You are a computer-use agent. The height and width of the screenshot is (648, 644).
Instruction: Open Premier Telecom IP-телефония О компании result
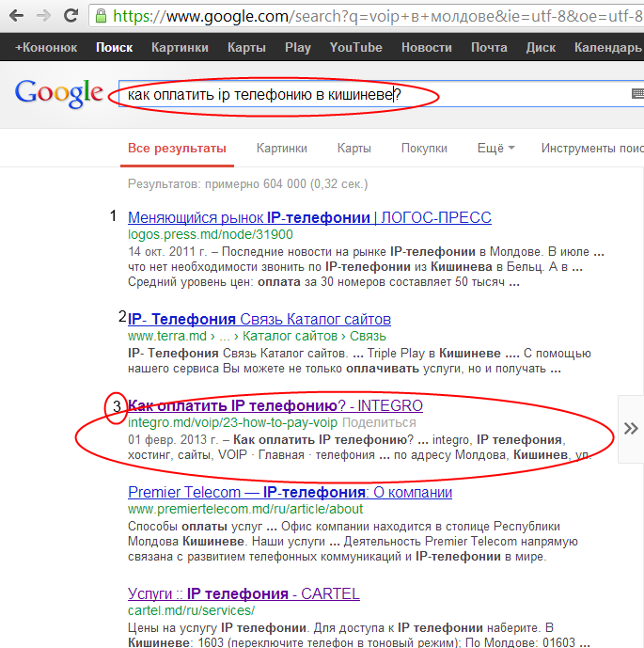[x=290, y=492]
